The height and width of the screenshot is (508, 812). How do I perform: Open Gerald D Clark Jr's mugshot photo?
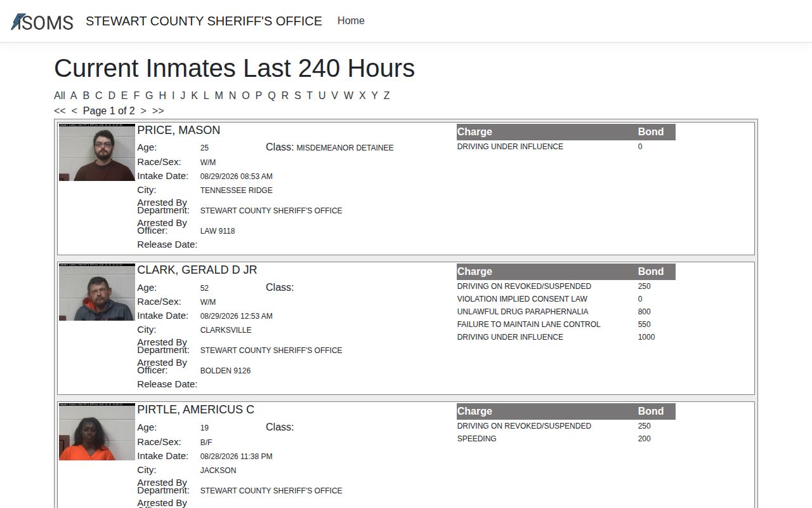pos(97,292)
